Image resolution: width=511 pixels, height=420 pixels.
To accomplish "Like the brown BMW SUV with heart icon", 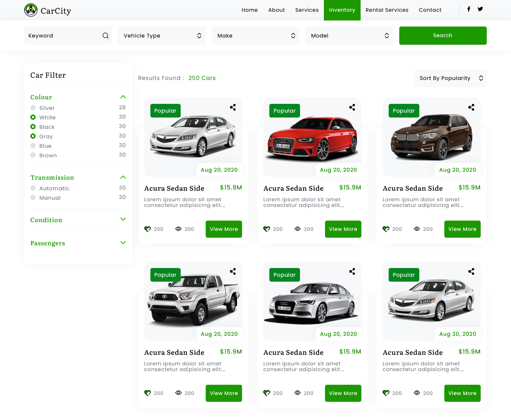I will [386, 229].
